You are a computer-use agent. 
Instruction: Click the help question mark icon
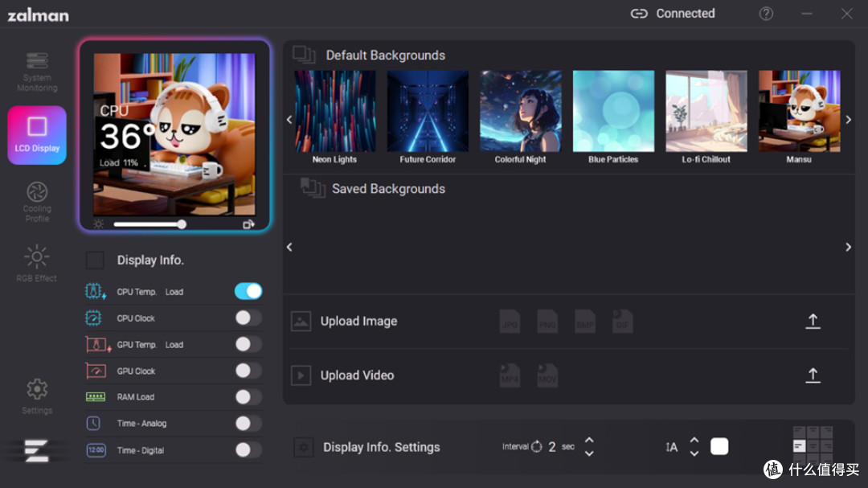tap(766, 14)
